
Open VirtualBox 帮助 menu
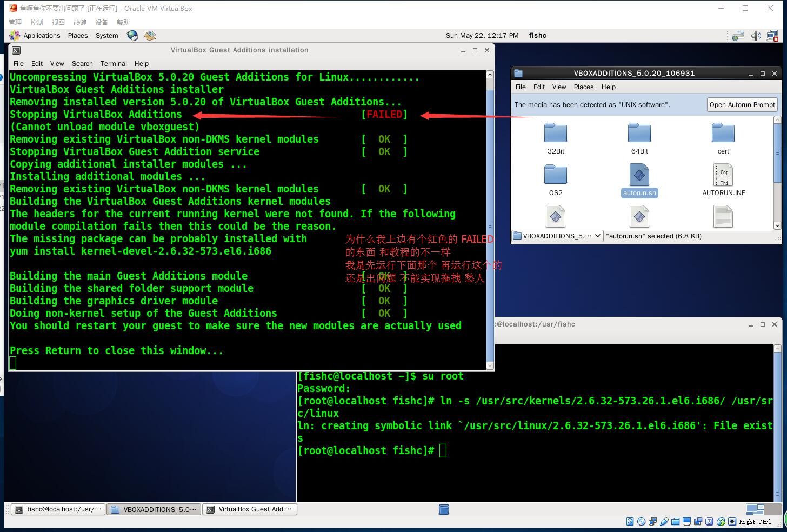[x=123, y=22]
